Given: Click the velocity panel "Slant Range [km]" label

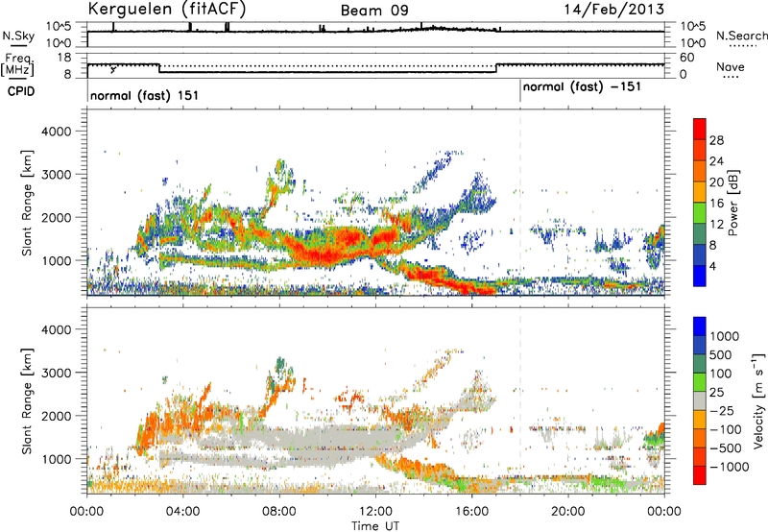Looking at the screenshot, I should [x=27, y=400].
